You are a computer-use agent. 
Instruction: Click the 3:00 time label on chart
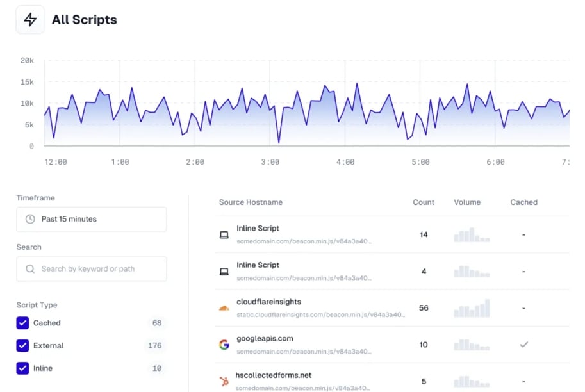[270, 162]
